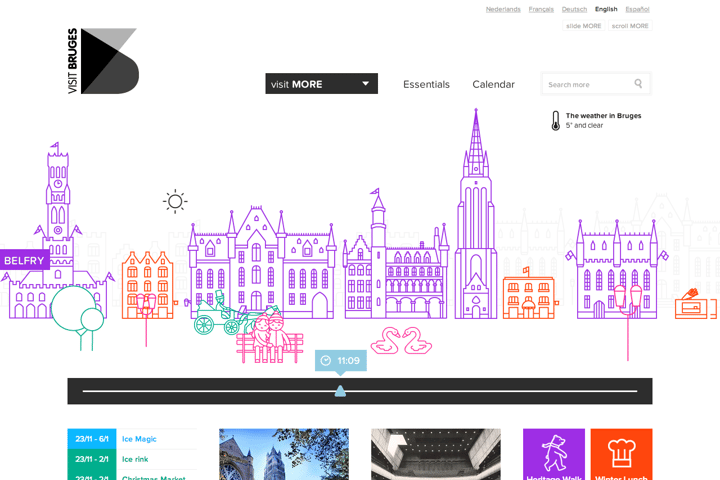
Task: Click the pink swans illustration
Action: (401, 340)
